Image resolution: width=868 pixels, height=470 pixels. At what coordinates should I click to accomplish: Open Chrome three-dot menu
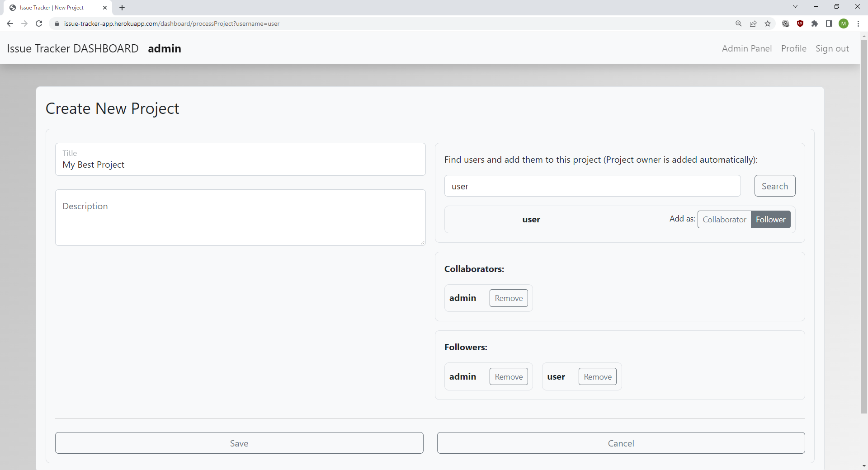pyautogui.click(x=858, y=23)
